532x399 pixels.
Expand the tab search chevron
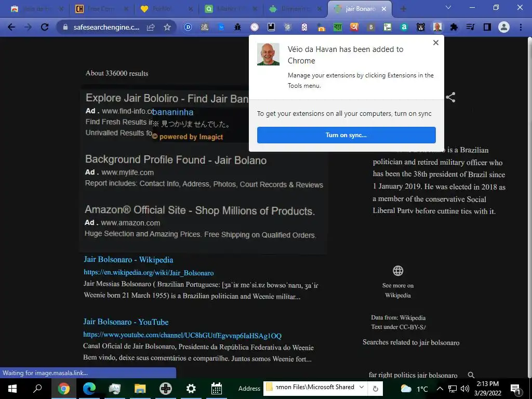[x=448, y=7]
